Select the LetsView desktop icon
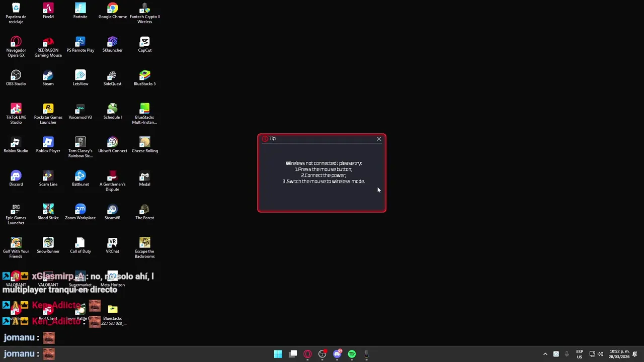The width and height of the screenshot is (644, 362). coord(80,78)
